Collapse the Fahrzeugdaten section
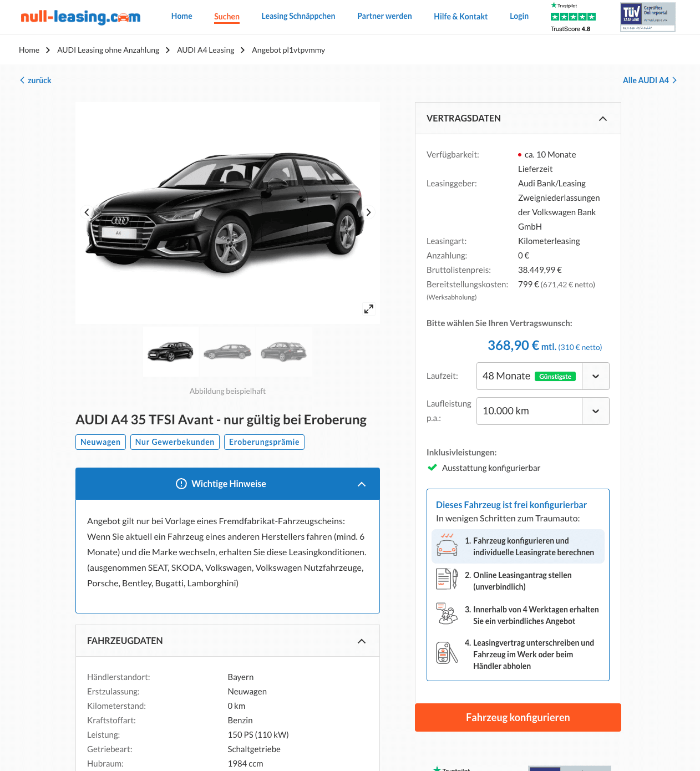 point(362,641)
